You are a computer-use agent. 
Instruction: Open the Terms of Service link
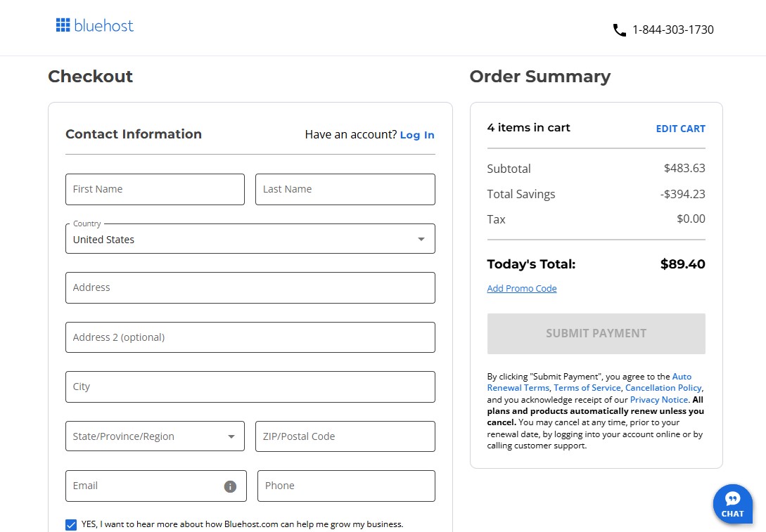tap(587, 388)
